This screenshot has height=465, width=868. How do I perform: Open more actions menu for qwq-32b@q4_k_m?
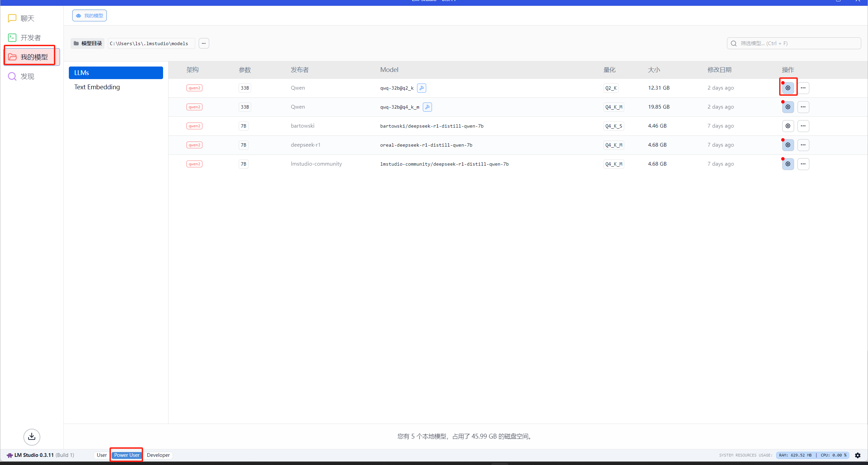coord(803,107)
